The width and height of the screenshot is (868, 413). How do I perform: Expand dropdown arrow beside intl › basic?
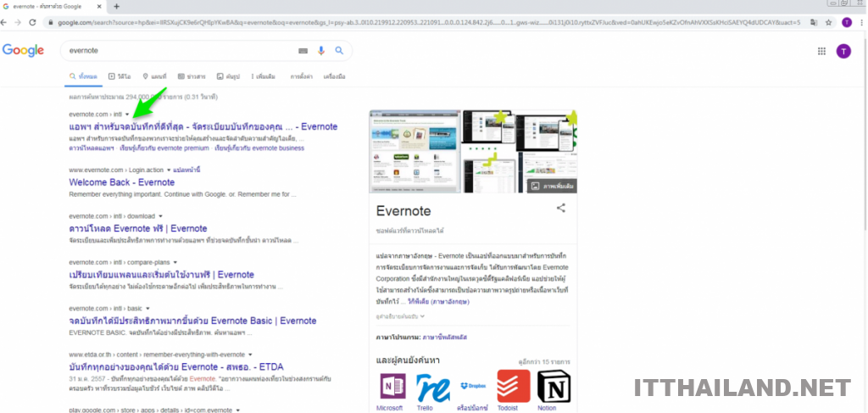(x=147, y=309)
